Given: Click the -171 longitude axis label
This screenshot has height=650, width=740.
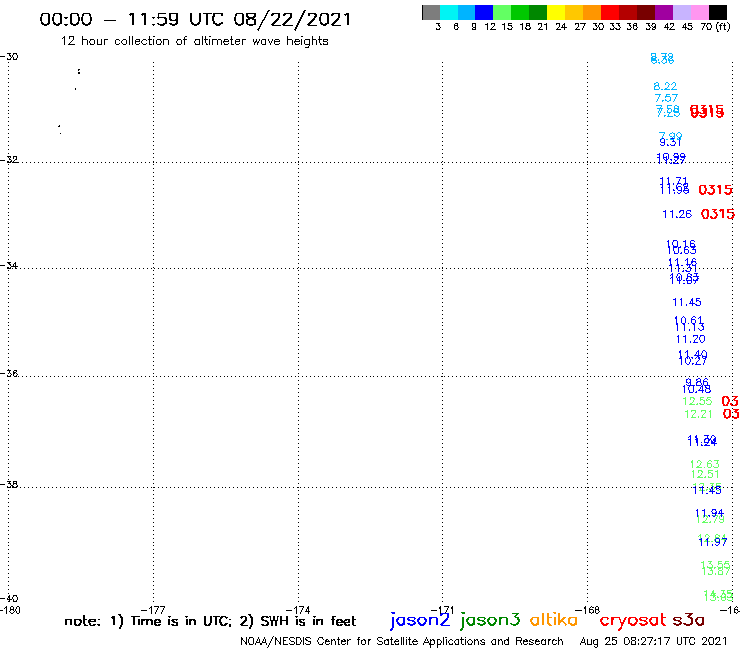Looking at the screenshot, I should click(x=442, y=610).
